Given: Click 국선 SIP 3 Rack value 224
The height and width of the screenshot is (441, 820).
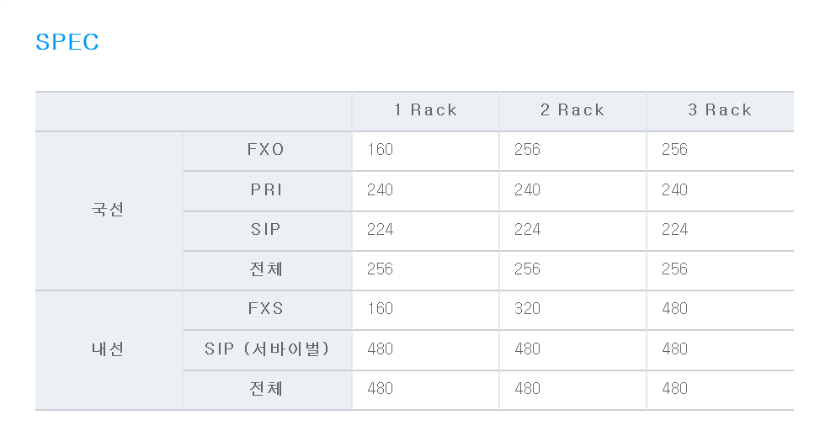Looking at the screenshot, I should point(675,230).
